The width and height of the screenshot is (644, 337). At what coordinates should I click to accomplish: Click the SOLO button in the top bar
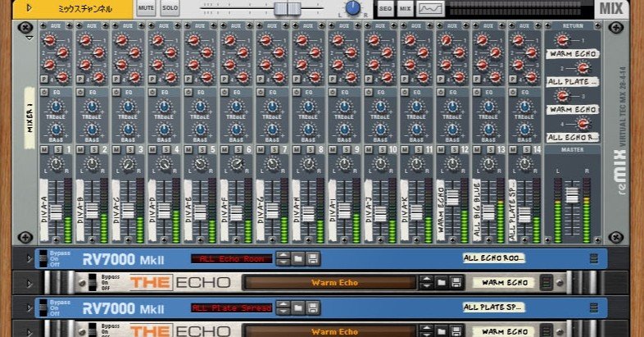pyautogui.click(x=170, y=8)
